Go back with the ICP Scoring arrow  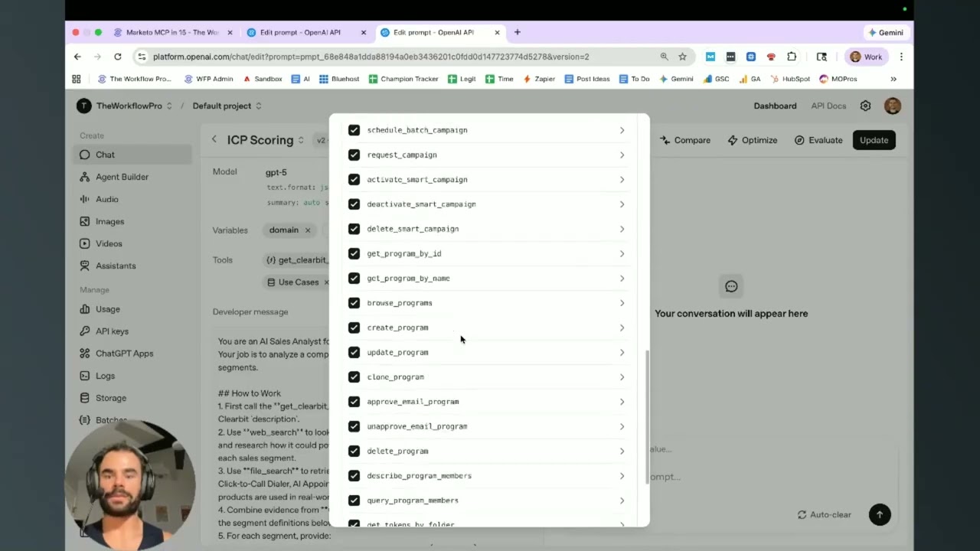point(214,139)
